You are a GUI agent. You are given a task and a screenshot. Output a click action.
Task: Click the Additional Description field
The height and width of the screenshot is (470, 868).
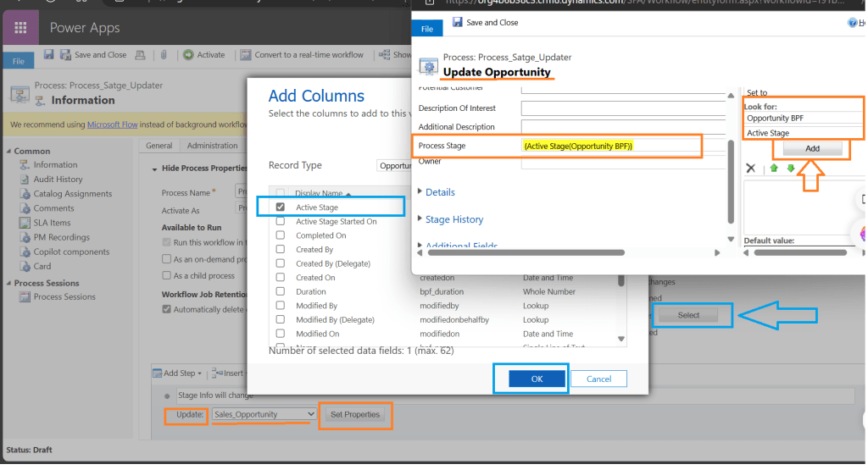coord(623,127)
